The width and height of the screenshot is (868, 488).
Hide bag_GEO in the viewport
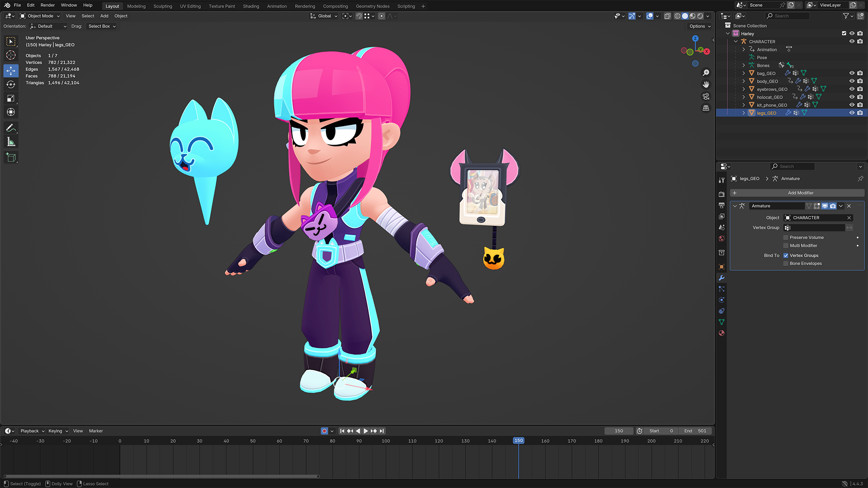(x=852, y=73)
